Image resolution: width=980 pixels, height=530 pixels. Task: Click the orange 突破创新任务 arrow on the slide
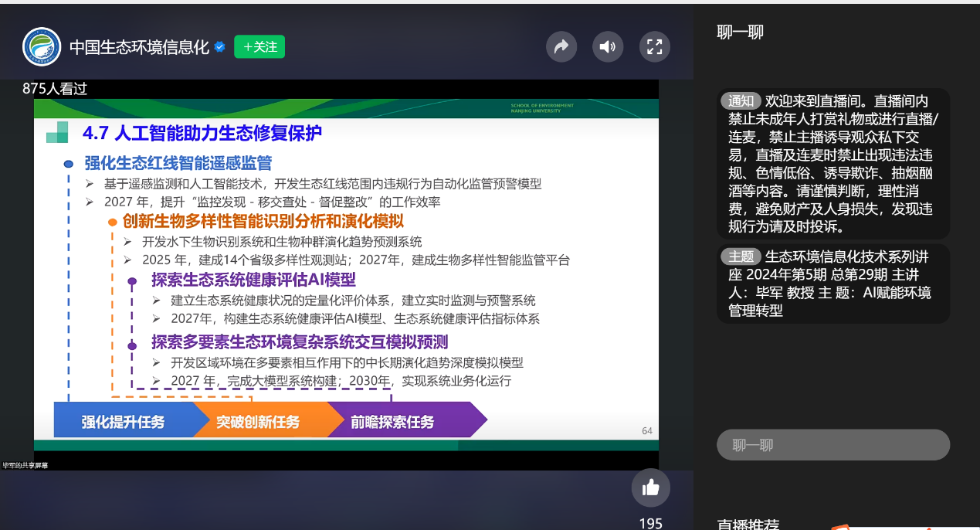pyautogui.click(x=258, y=422)
